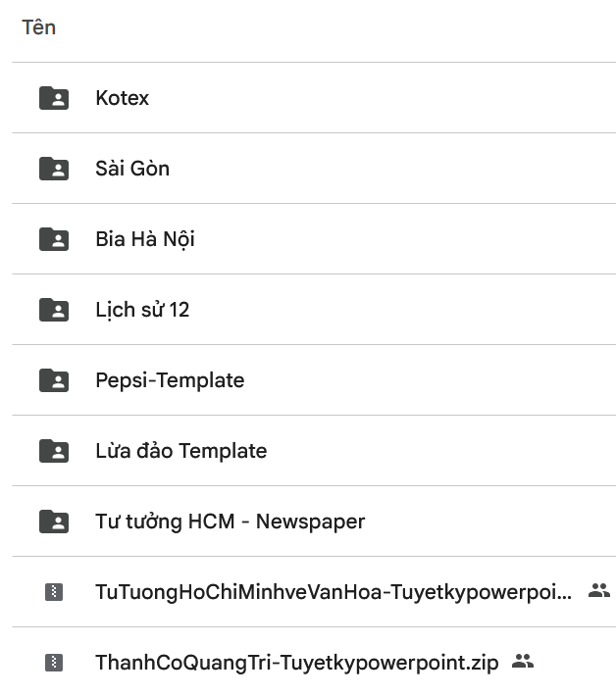Select the Kotex folder name
This screenshot has height=696, width=616.
[x=123, y=98]
